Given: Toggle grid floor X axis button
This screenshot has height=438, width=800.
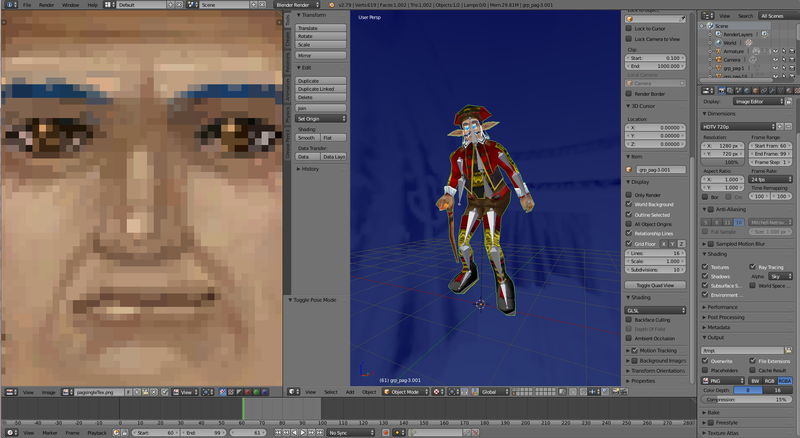Looking at the screenshot, I should [x=664, y=244].
